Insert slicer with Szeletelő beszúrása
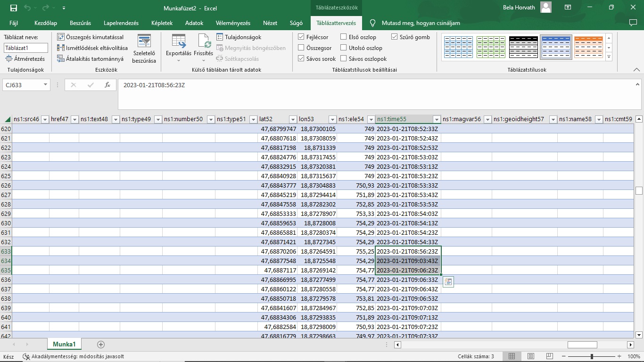This screenshot has height=362, width=644. click(144, 49)
